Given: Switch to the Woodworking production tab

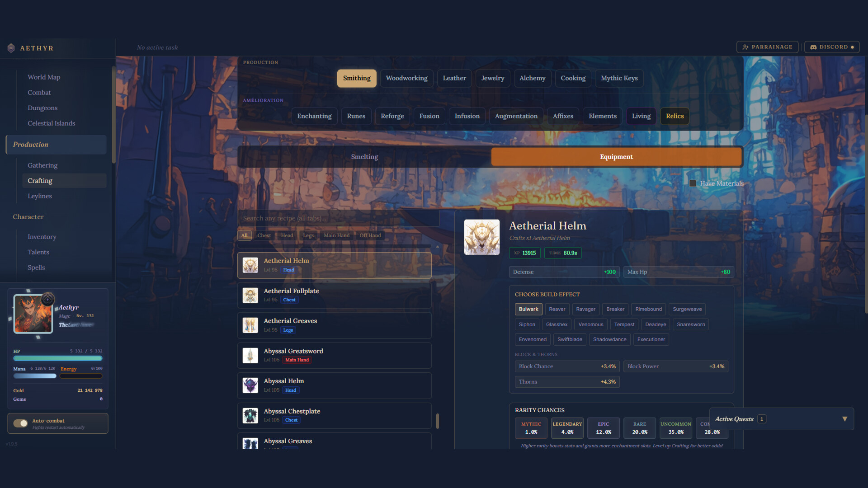Looking at the screenshot, I should (406, 78).
